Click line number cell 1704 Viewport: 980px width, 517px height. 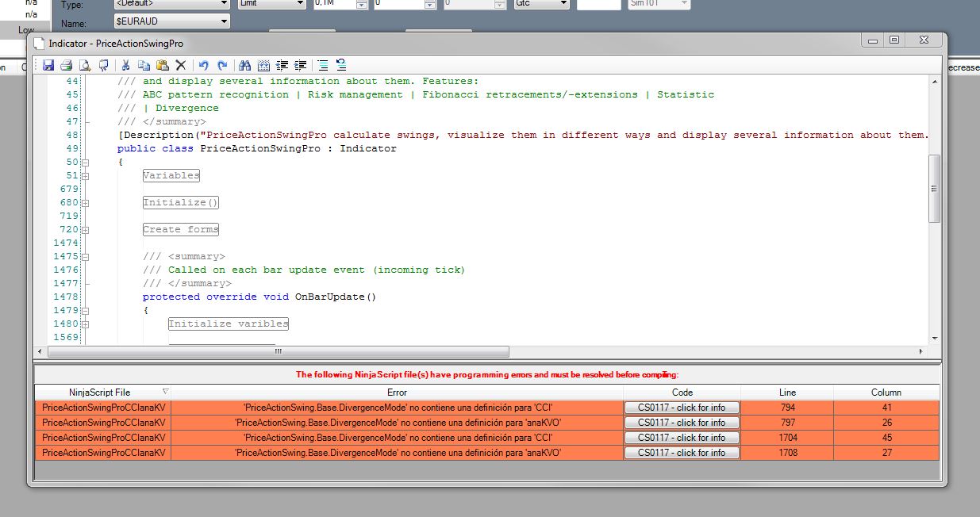(787, 438)
